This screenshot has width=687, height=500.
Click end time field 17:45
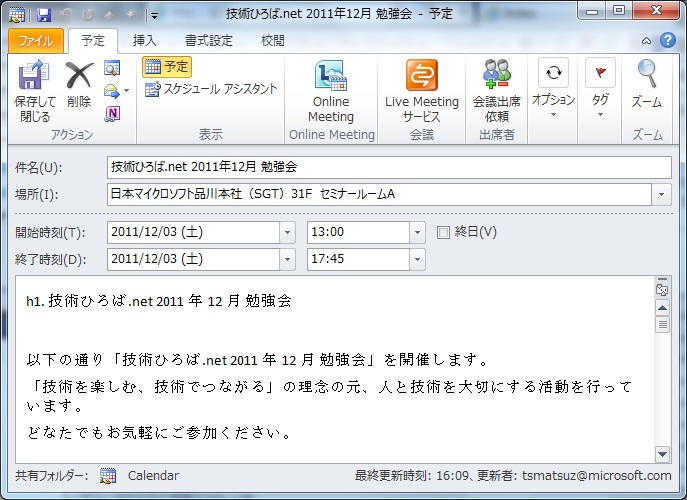[358, 259]
